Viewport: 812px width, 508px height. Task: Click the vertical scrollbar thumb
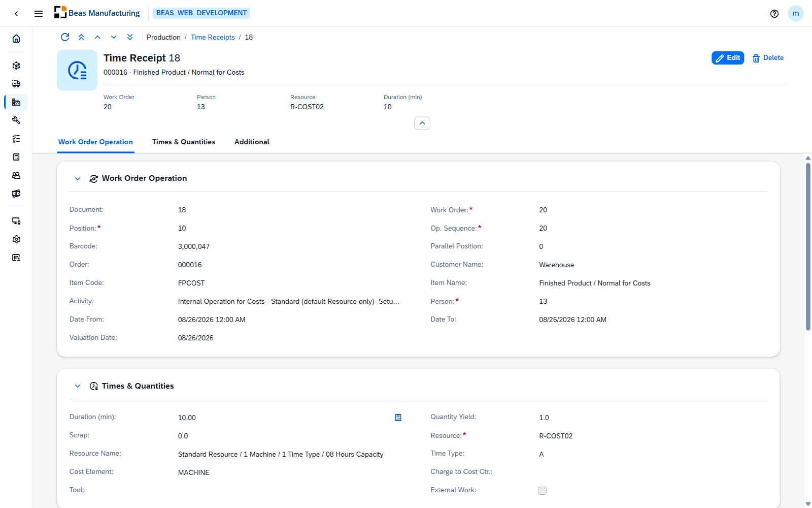tap(808, 246)
